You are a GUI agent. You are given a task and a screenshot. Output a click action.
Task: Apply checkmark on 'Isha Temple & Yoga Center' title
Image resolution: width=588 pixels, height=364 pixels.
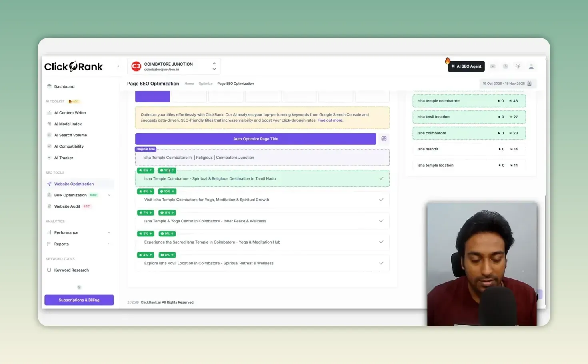tap(381, 221)
